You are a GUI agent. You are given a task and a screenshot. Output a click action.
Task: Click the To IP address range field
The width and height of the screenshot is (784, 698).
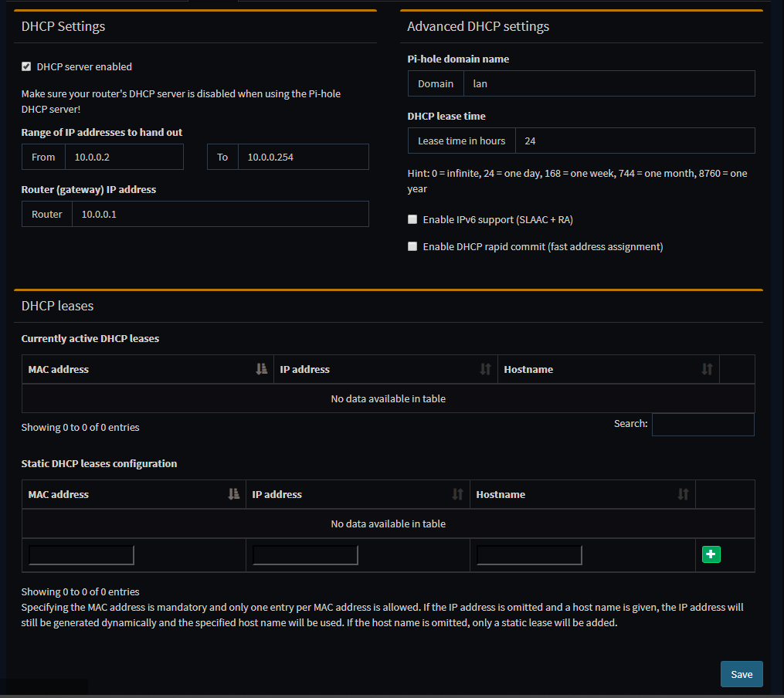pyautogui.click(x=302, y=157)
